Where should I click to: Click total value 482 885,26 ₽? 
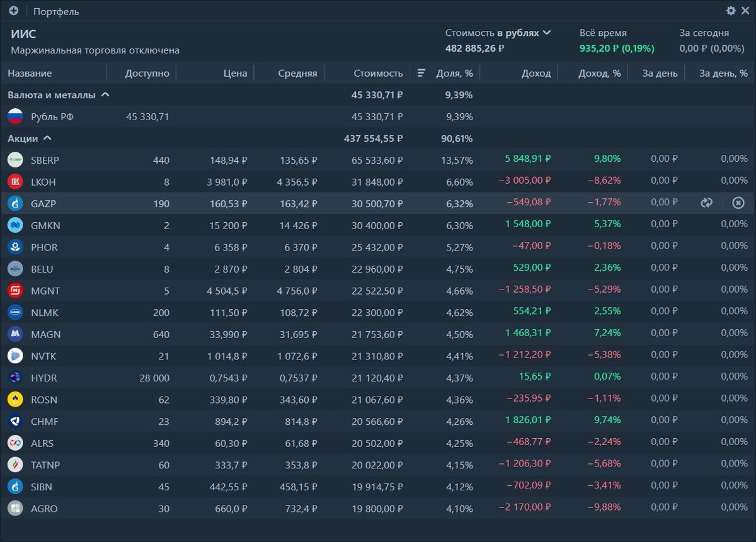(475, 48)
